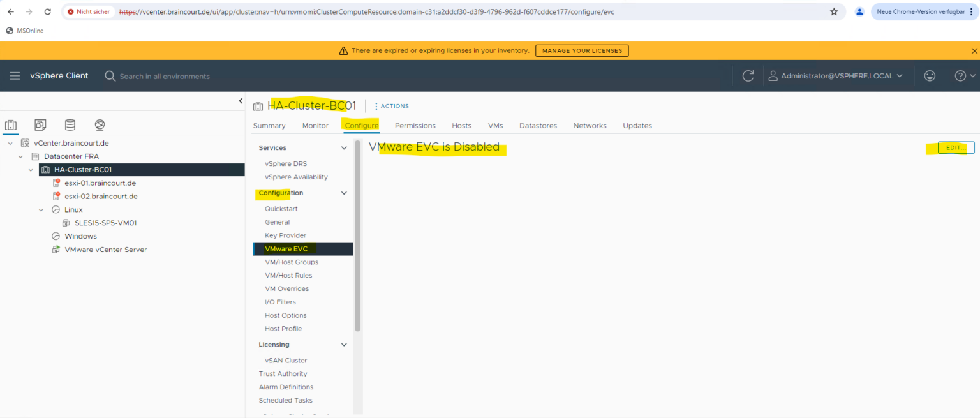Select the SLES15-SP5-VM01 virtual machine
Viewport: 980px width, 418px height.
click(106, 222)
